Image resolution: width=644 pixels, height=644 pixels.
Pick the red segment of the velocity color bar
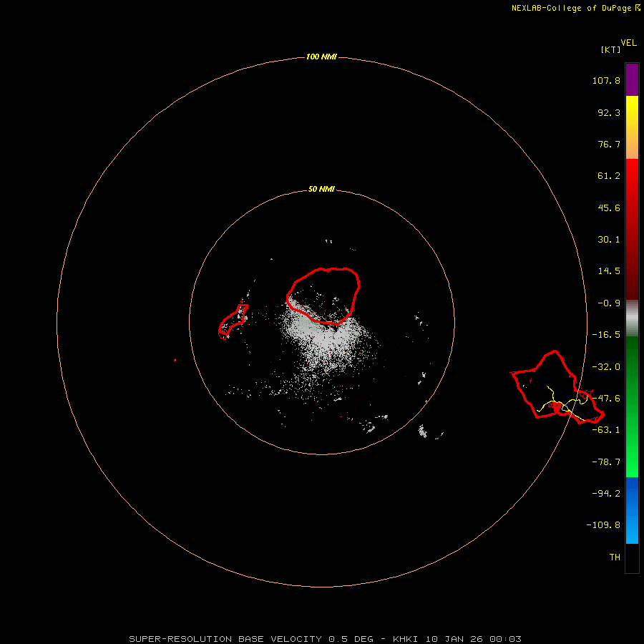point(632,229)
